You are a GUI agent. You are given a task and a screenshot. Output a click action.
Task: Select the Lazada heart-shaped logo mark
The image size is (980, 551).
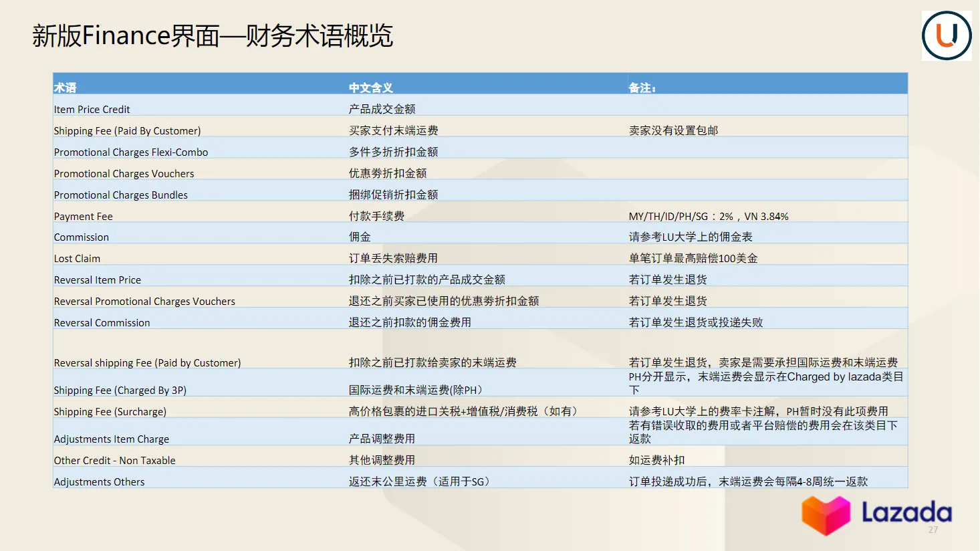click(x=826, y=515)
